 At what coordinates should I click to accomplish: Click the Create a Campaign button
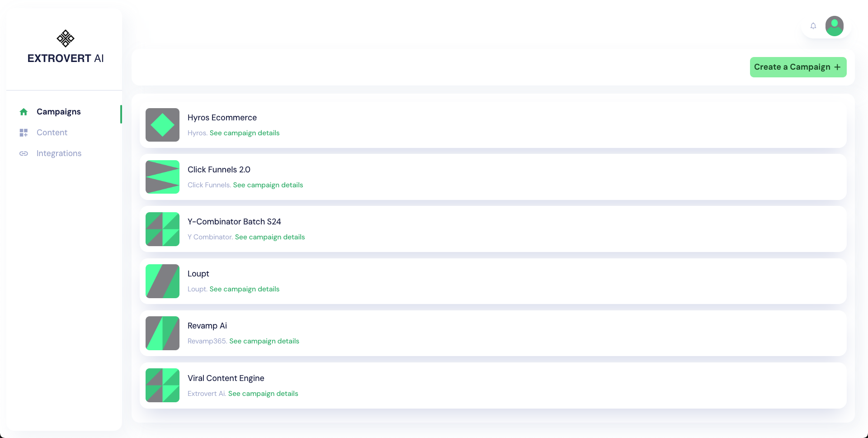[798, 67]
